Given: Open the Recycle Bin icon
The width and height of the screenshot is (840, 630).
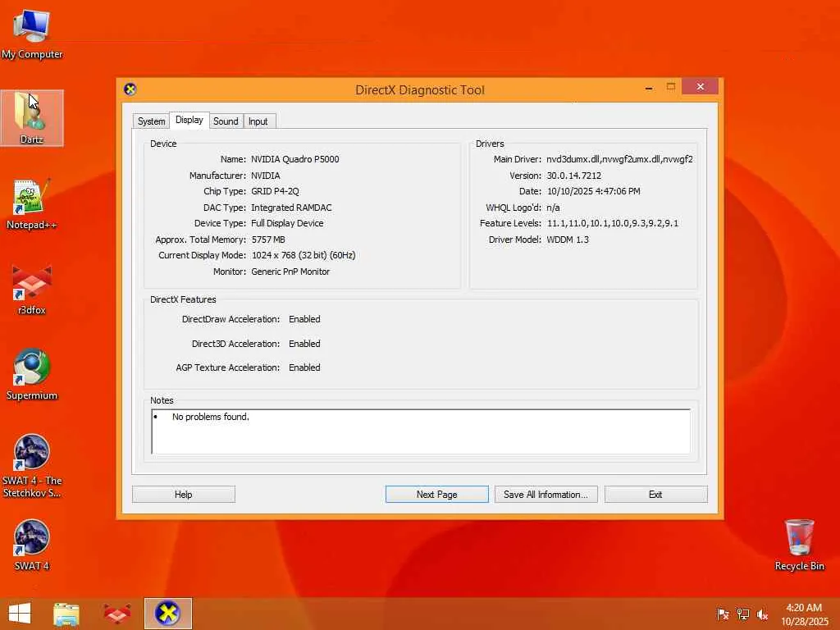Looking at the screenshot, I should pos(799,545).
